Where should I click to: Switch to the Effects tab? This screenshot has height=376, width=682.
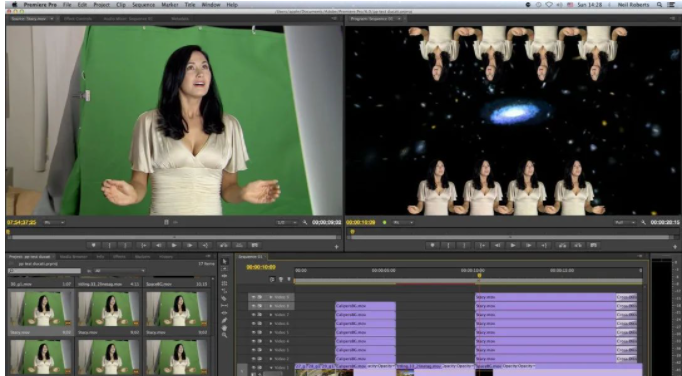[119, 257]
